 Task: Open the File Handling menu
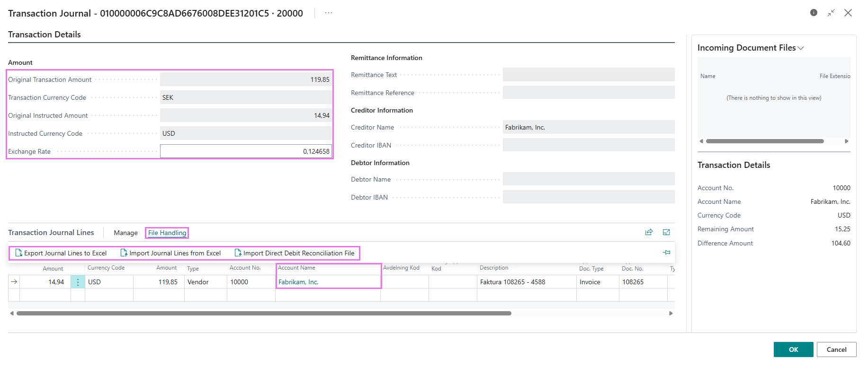pyautogui.click(x=167, y=233)
